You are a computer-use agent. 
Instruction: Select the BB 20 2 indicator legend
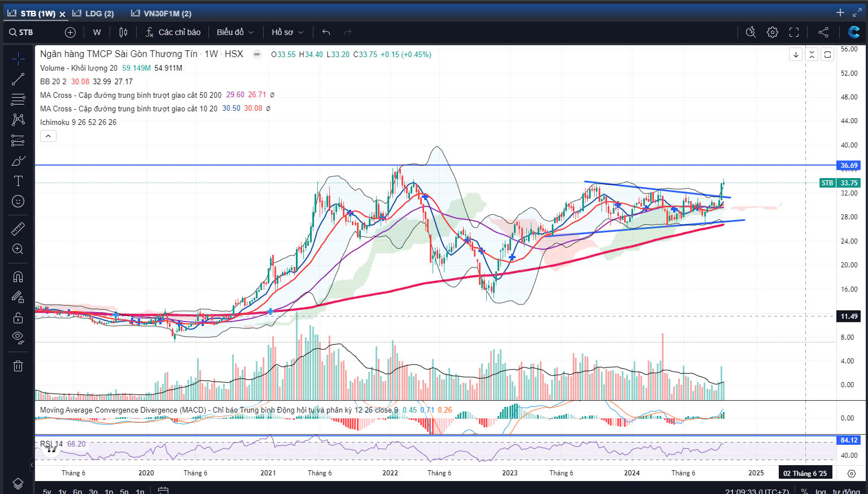(53, 81)
